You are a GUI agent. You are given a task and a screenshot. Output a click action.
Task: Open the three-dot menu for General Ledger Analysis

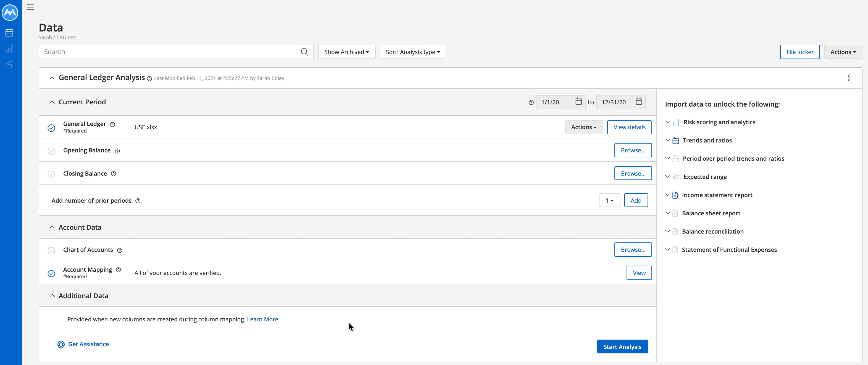(x=848, y=77)
